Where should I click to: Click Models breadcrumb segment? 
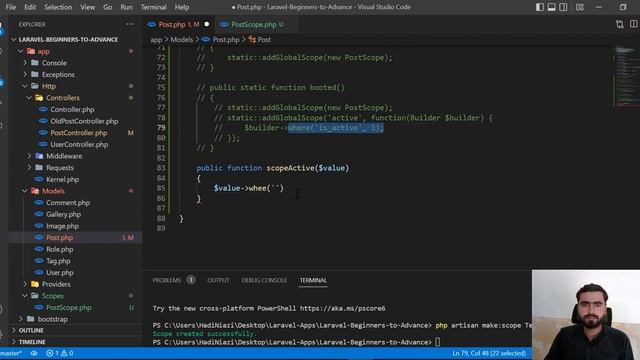coord(182,40)
